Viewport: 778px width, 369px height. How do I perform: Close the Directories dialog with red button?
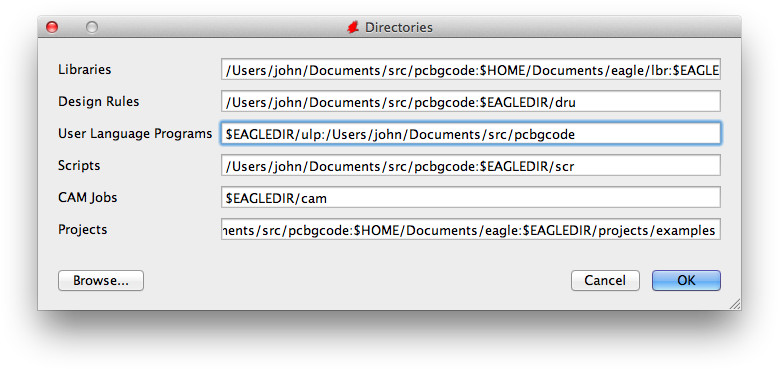(x=52, y=27)
